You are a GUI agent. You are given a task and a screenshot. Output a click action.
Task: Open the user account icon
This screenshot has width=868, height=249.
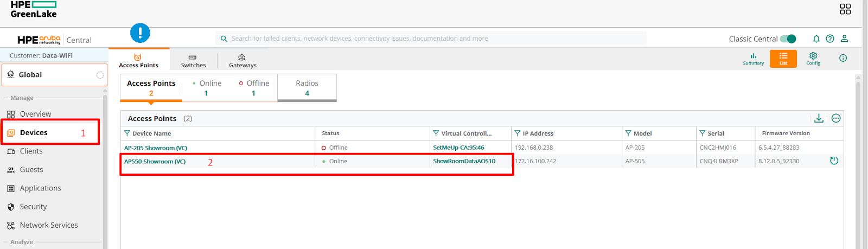[844, 39]
